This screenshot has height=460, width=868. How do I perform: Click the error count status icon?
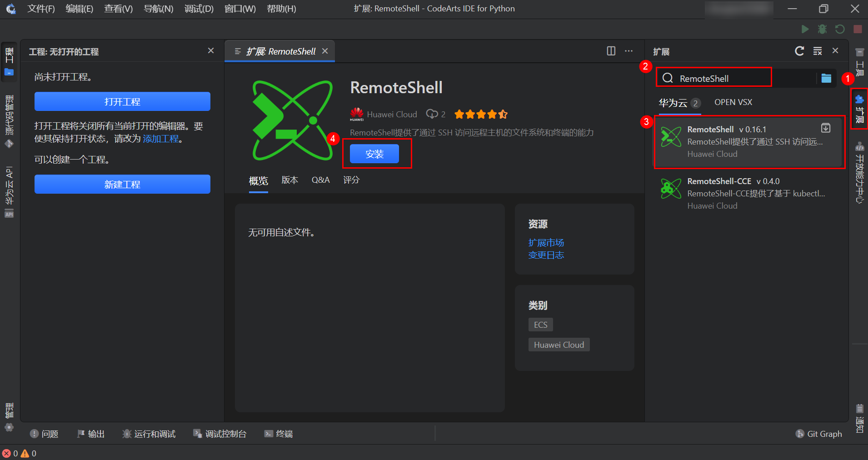(10, 453)
